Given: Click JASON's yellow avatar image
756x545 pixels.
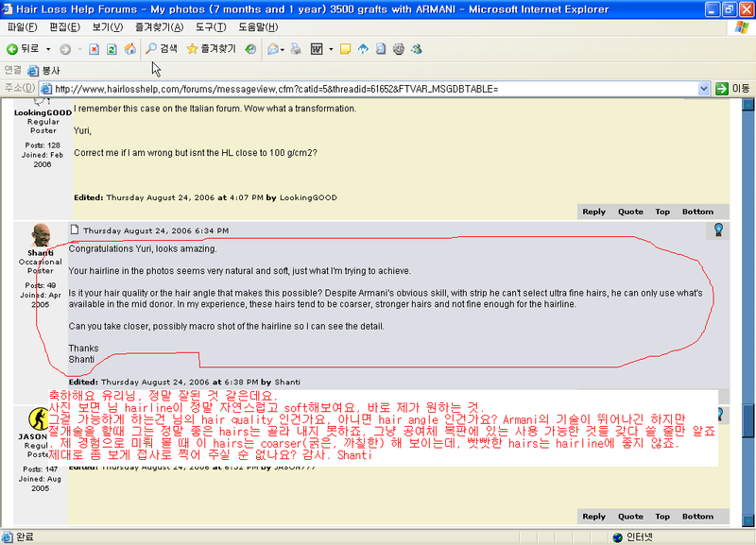Looking at the screenshot, I should [x=38, y=418].
